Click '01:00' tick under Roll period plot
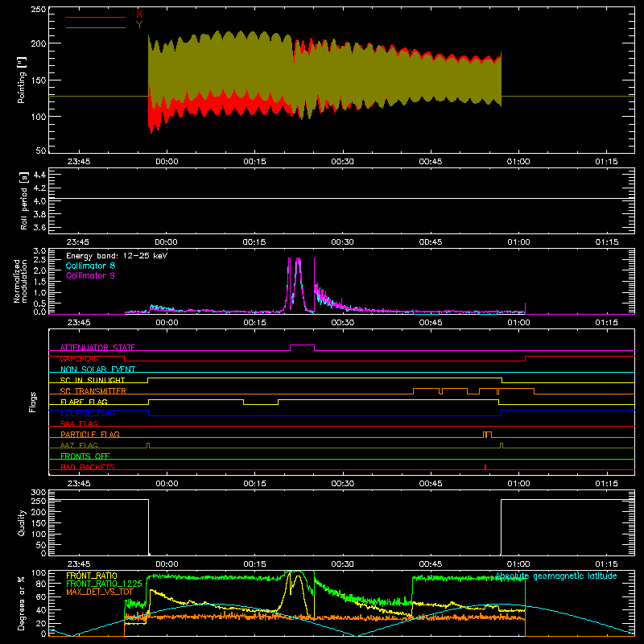 click(x=518, y=242)
